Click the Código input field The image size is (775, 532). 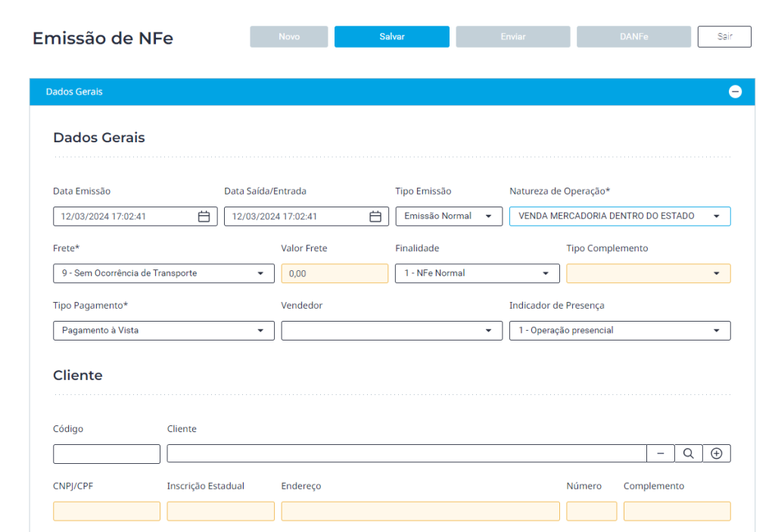[107, 453]
